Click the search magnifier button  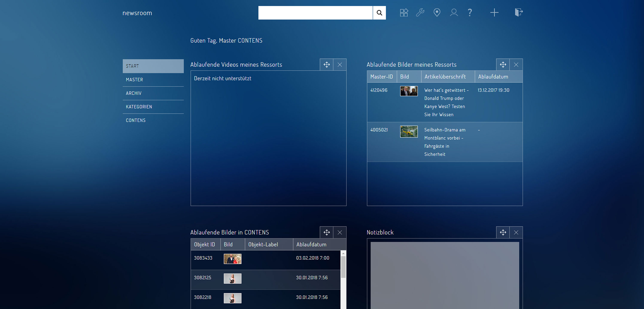(x=379, y=13)
